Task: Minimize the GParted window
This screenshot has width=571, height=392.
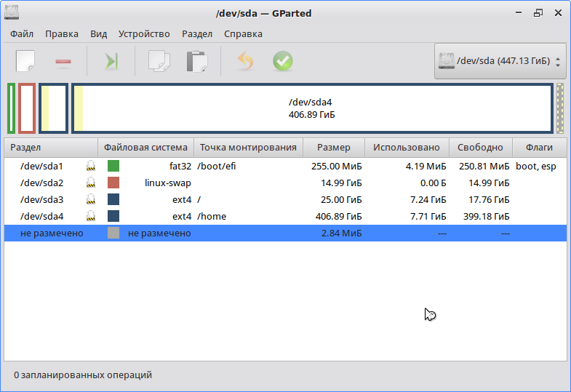Action: (519, 13)
